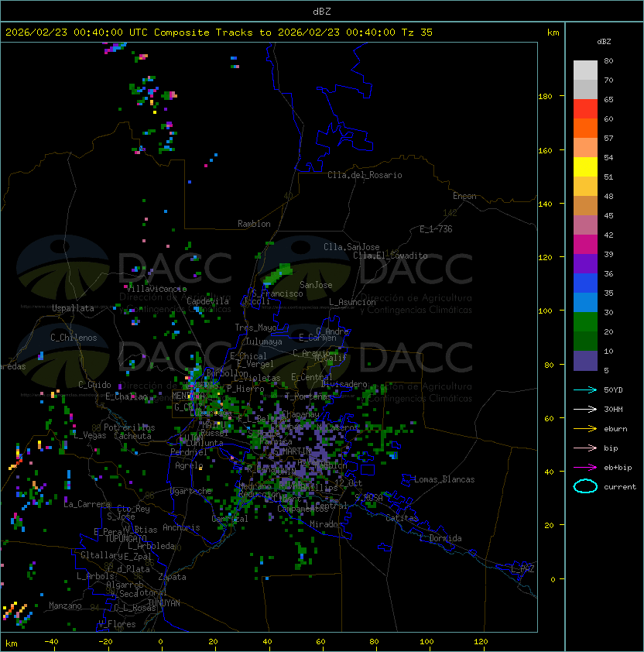Image resolution: width=644 pixels, height=652 pixels.
Task: Click the L_Vegas map label
Action: pyautogui.click(x=90, y=435)
